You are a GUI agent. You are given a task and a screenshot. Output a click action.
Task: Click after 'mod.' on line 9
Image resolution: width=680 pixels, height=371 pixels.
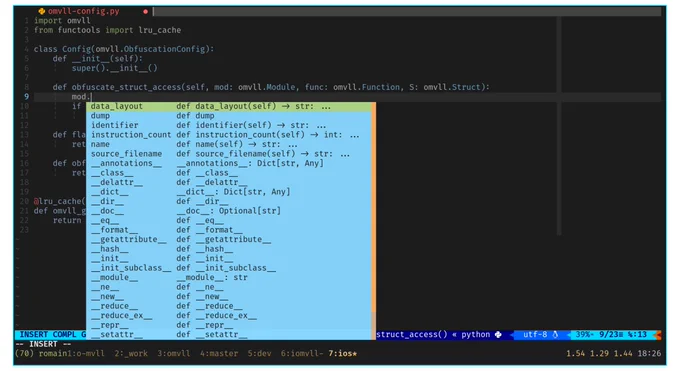(x=92, y=97)
